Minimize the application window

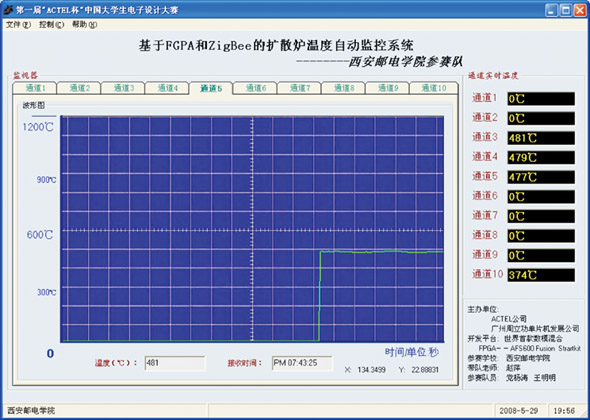[x=552, y=10]
